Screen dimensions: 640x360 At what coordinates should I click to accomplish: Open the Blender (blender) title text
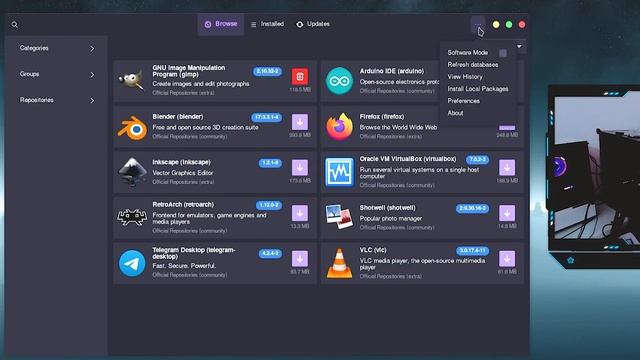[x=178, y=117]
